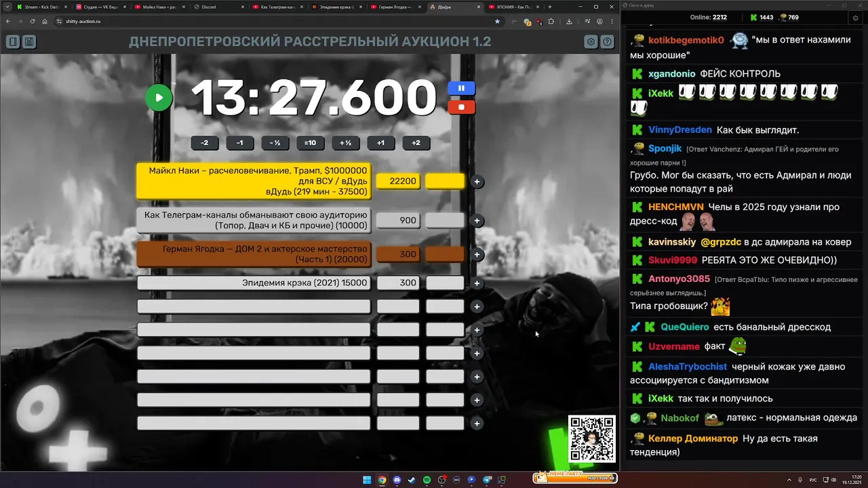The width and height of the screenshot is (868, 488).
Task: Switch to Студия — VK Видео tab
Action: coord(101,7)
